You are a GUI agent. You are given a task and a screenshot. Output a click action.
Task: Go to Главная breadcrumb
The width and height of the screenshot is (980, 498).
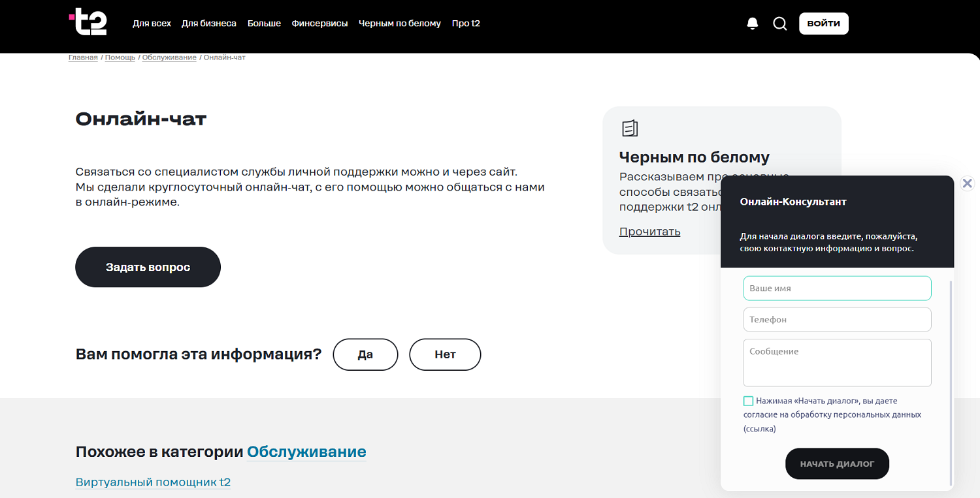tap(83, 57)
